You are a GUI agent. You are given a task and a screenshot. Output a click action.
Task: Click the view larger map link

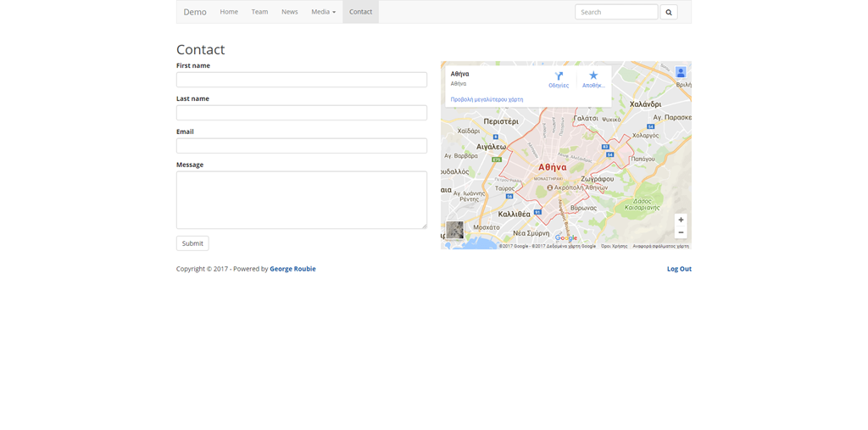[487, 99]
